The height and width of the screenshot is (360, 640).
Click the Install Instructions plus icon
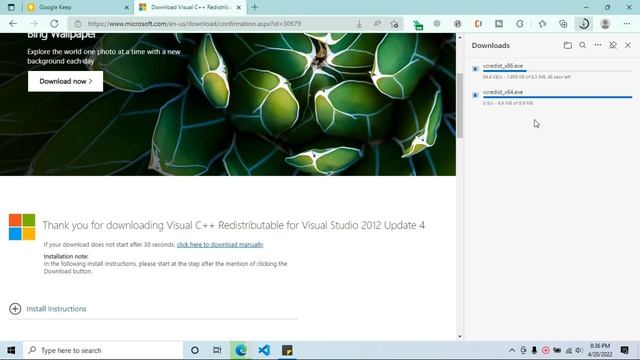(15, 309)
